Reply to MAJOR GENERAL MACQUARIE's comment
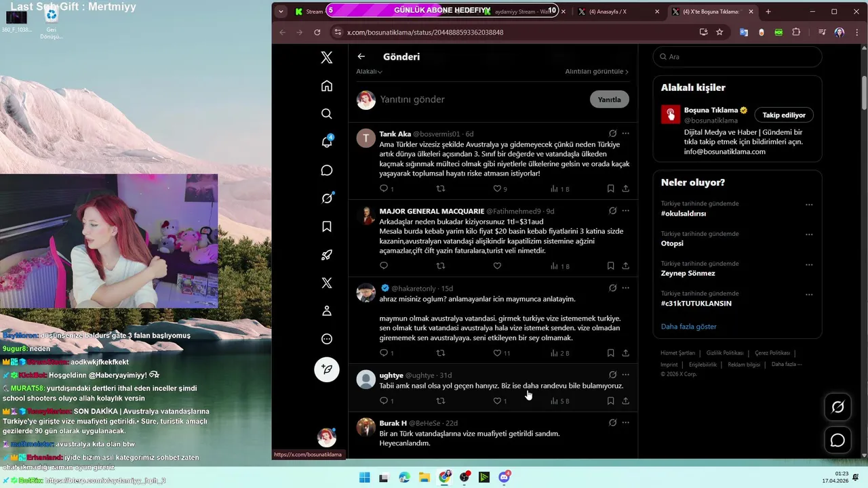 [384, 266]
